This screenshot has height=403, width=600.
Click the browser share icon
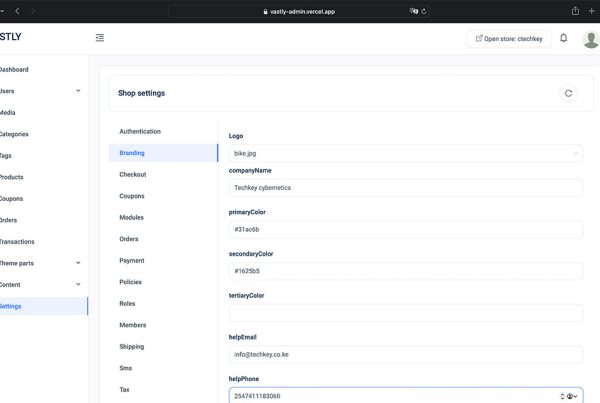click(x=575, y=11)
